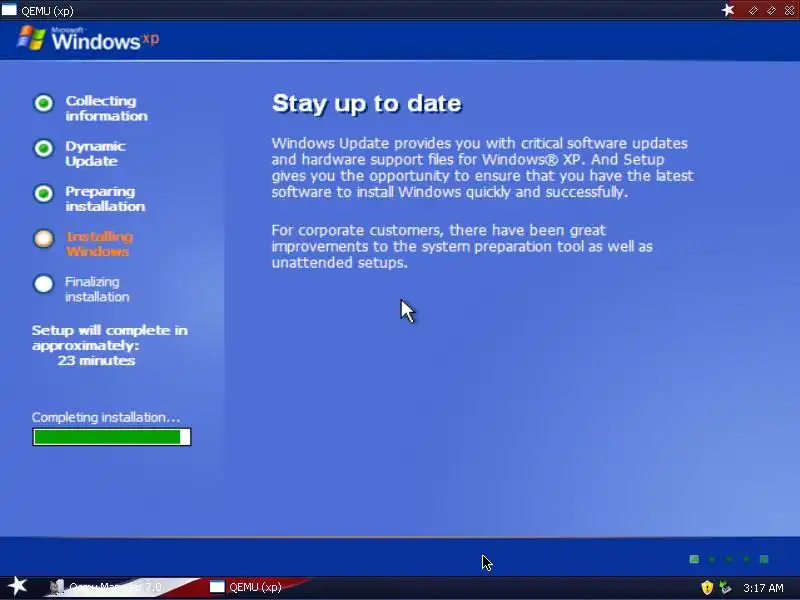Click the green Completing installation progress bar
The width and height of the screenshot is (800, 600).
click(x=112, y=437)
